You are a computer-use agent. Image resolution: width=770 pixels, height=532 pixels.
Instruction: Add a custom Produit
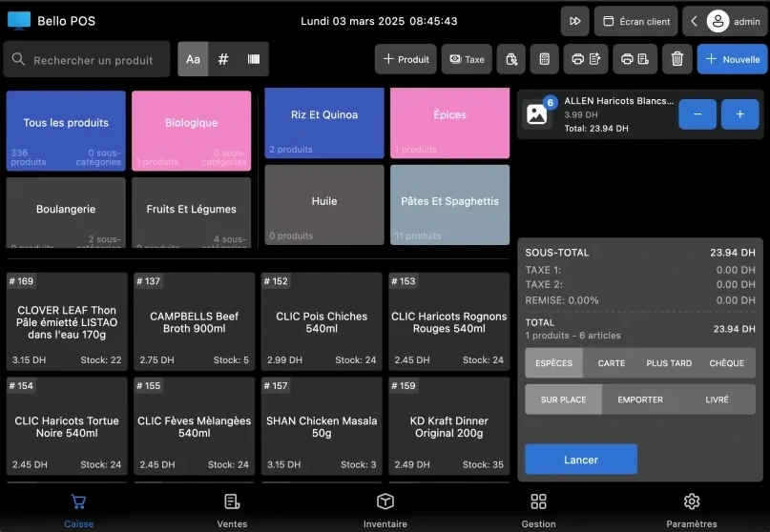[x=406, y=59]
